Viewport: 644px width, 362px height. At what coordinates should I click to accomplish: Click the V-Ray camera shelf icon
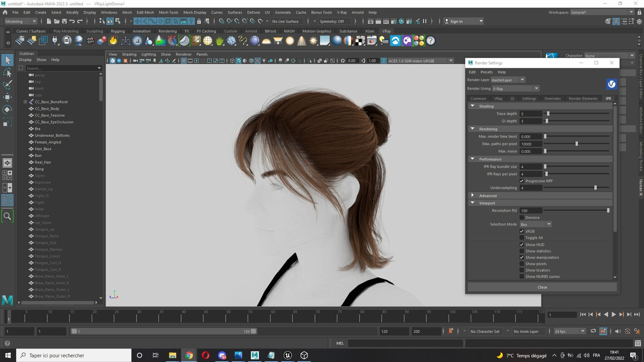click(90, 41)
